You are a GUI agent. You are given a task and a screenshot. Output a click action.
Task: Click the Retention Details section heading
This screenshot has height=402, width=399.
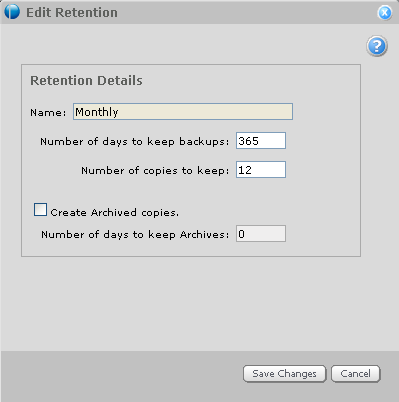[86, 81]
